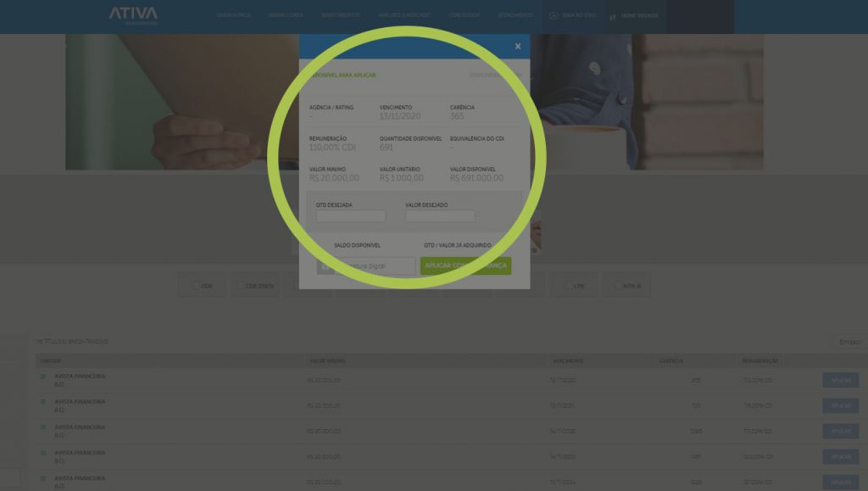Click the Valor Mínimo column header
868x491 pixels.
click(327, 361)
